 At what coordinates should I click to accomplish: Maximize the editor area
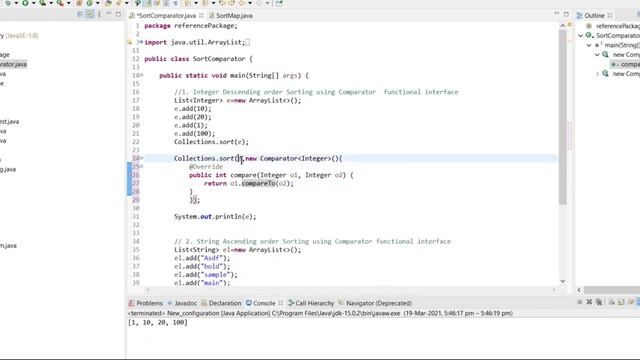point(566,14)
